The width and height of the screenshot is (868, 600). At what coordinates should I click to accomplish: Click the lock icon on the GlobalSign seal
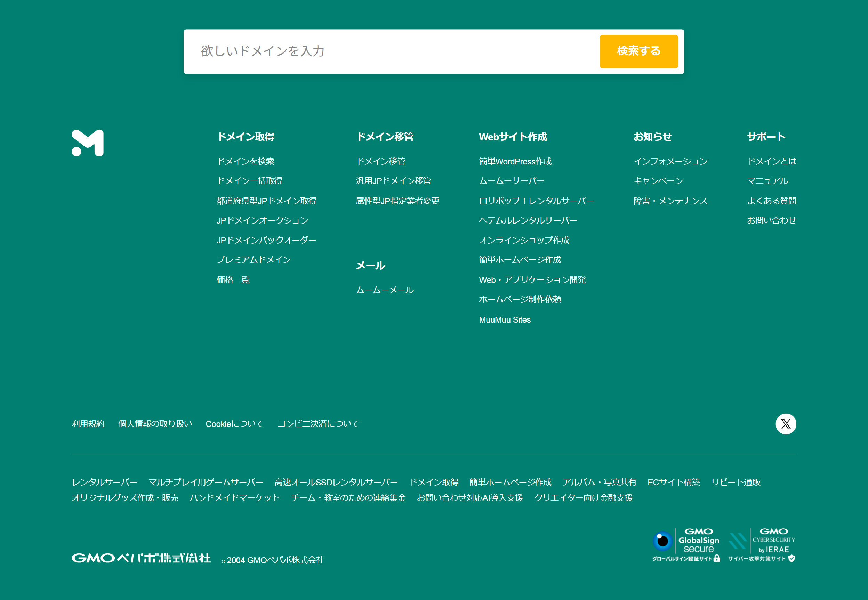716,558
